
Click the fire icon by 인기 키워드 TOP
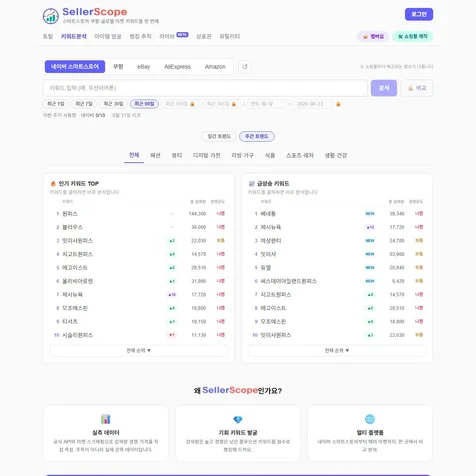[x=53, y=183]
